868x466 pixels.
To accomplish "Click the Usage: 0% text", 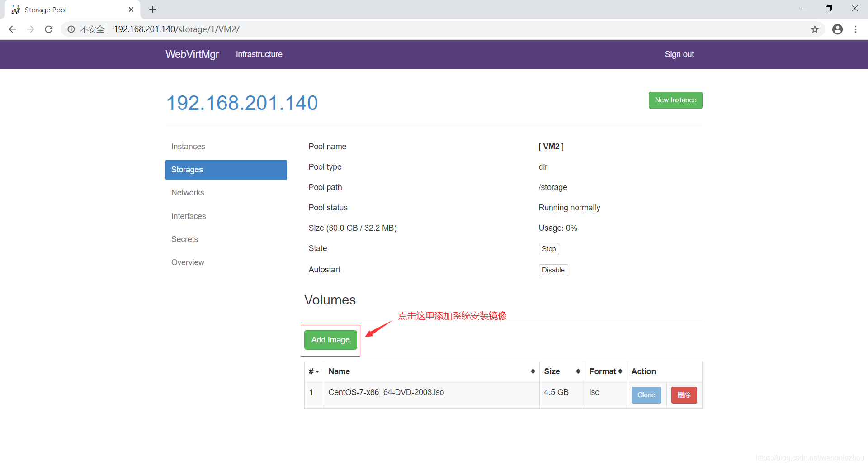I will (x=558, y=228).
